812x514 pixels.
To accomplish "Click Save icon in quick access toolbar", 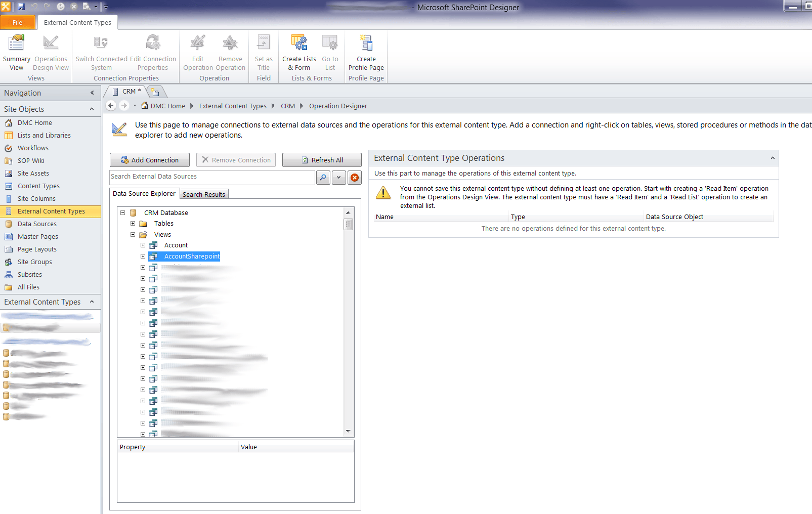I will point(21,7).
